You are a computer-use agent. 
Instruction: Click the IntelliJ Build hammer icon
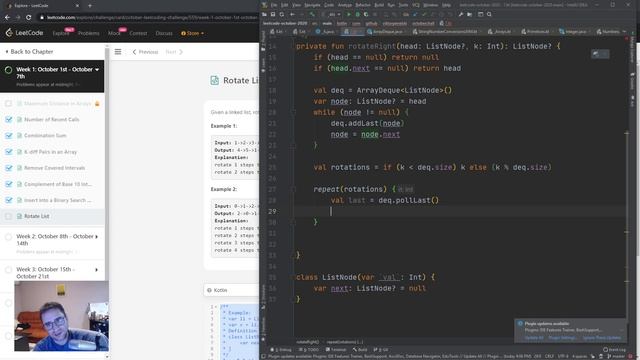coord(312,14)
